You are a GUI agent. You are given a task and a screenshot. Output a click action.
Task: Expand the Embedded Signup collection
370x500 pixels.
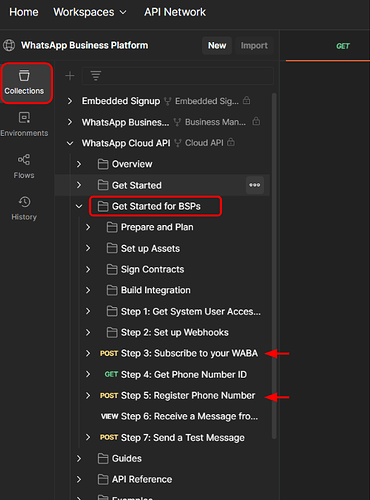click(x=70, y=101)
